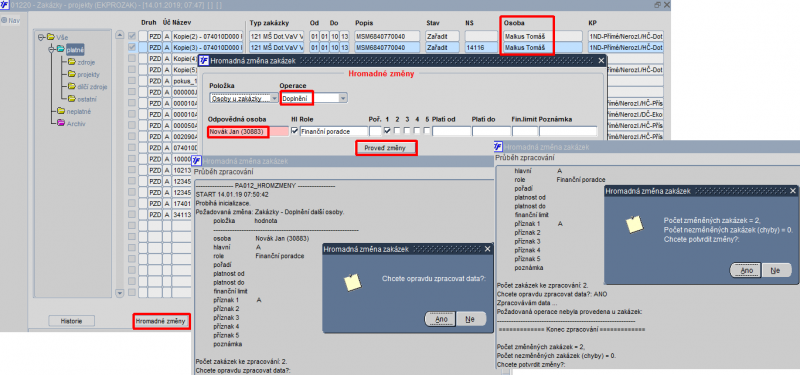
Task: Click Ne in the potvrdit změny dialog
Action: pos(776,270)
